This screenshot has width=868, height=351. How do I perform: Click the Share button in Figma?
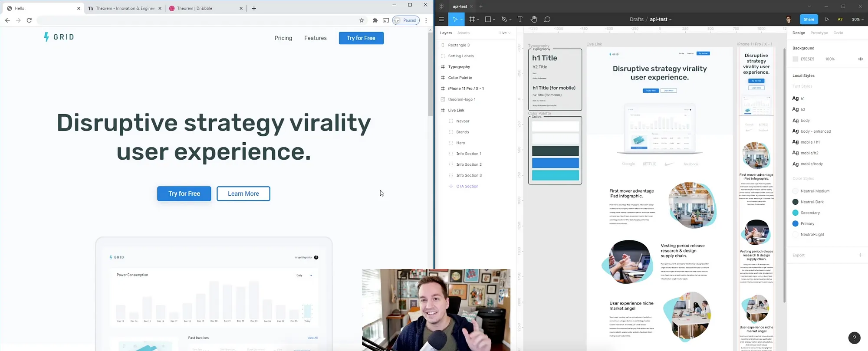click(x=809, y=20)
